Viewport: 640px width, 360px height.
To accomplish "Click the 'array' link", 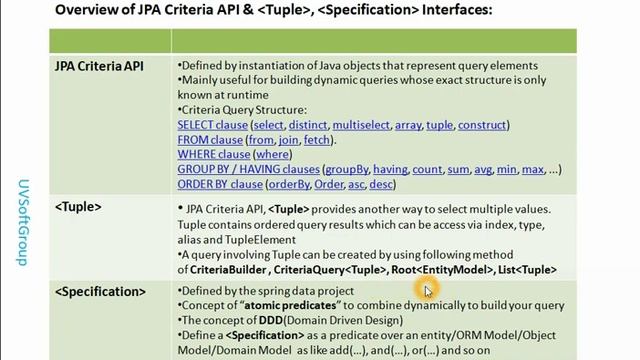I will point(408,125).
